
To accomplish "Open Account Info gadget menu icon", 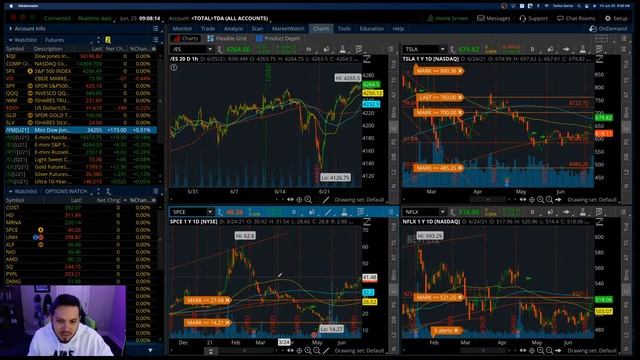I will point(156,29).
